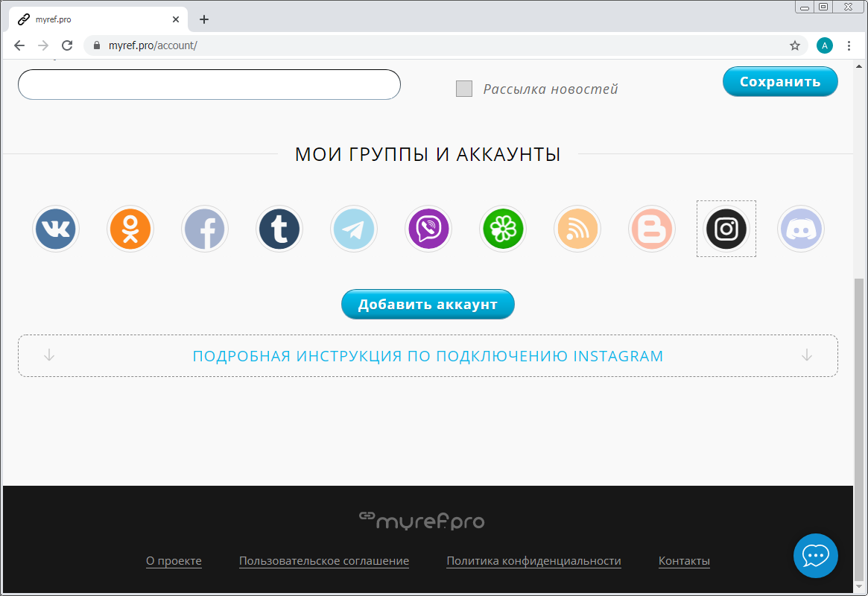Click the text input field at top
The width and height of the screenshot is (868, 596).
[x=209, y=85]
